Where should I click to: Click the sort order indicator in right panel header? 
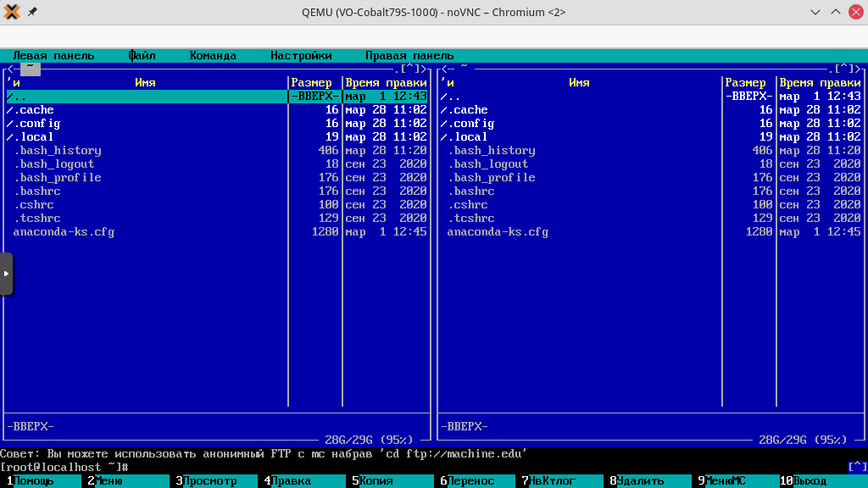(448, 82)
